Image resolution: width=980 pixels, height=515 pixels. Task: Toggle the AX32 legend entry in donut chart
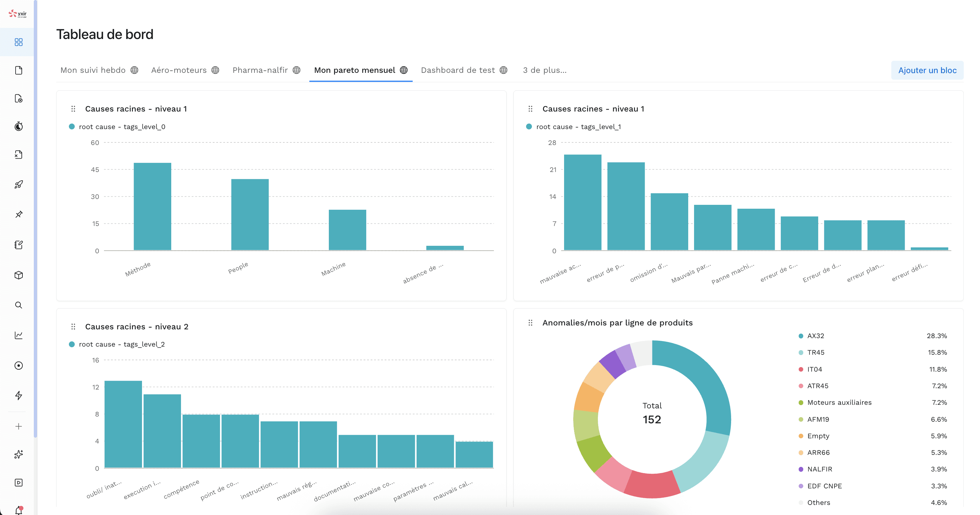point(815,336)
